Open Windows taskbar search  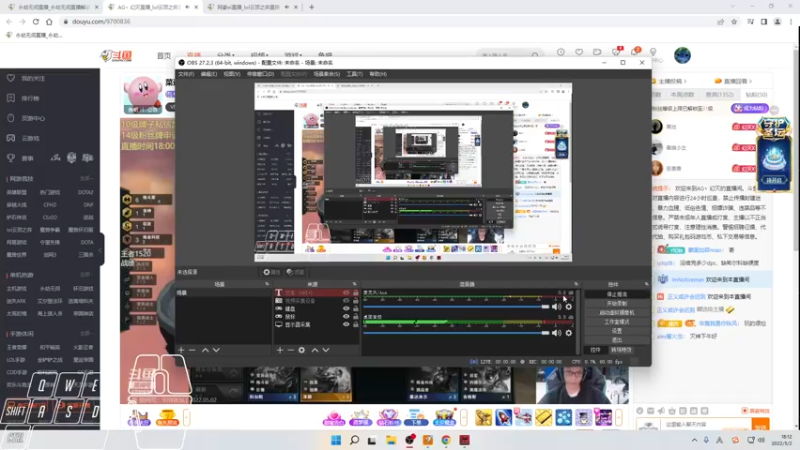click(354, 440)
